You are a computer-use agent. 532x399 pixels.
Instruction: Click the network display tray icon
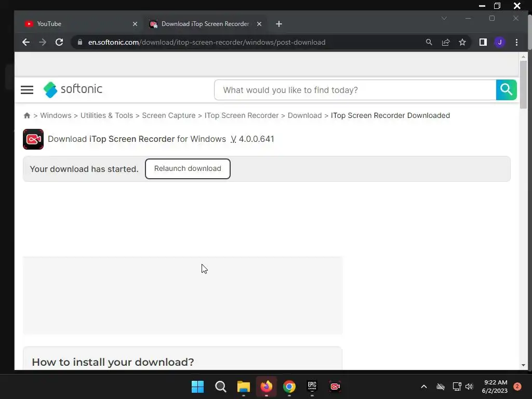pos(457,387)
